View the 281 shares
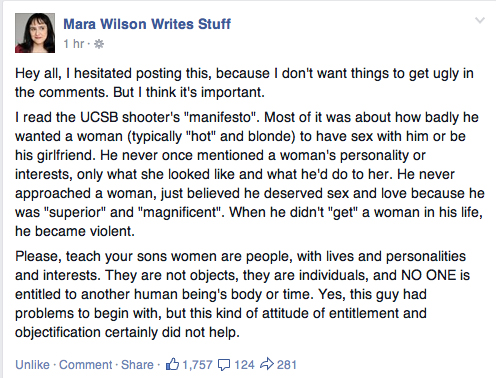Viewport: 496px width, 378px height. point(287,365)
